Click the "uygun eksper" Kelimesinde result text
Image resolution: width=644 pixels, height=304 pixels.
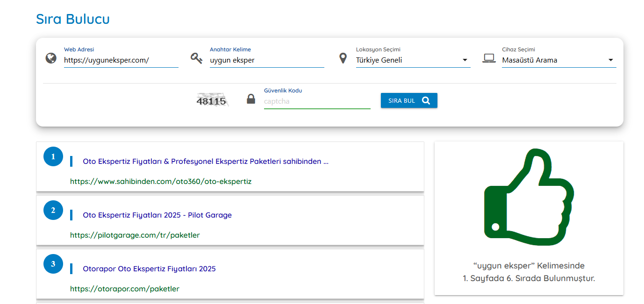pos(529,266)
